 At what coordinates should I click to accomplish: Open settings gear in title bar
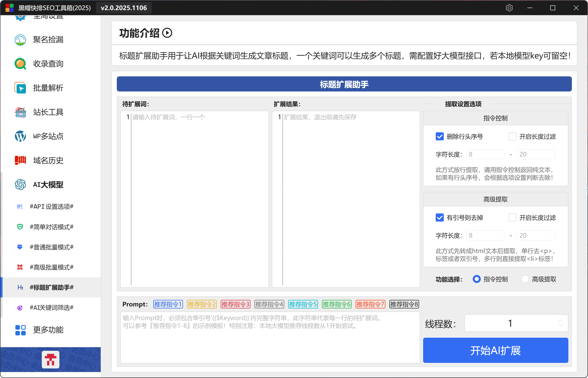click(x=509, y=8)
